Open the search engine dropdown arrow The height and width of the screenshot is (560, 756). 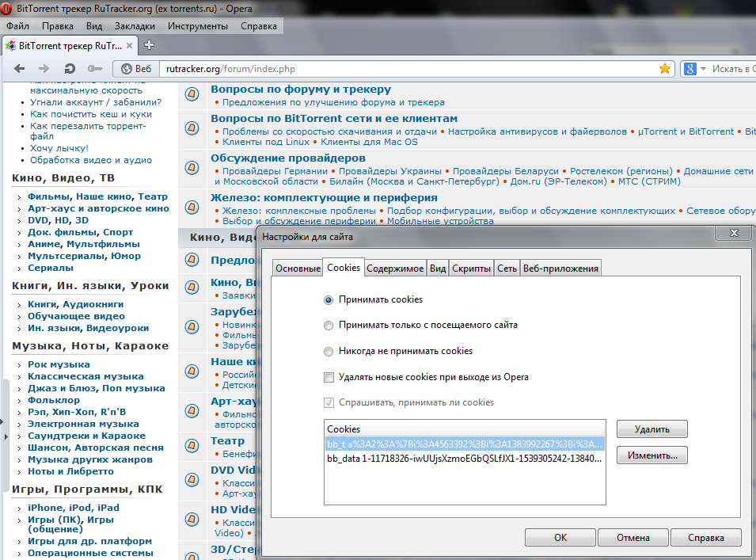(703, 69)
